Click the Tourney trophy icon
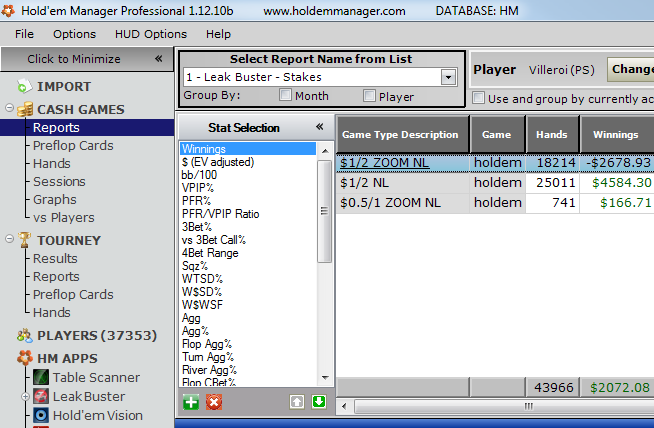This screenshot has height=428, width=654. pos(25,240)
